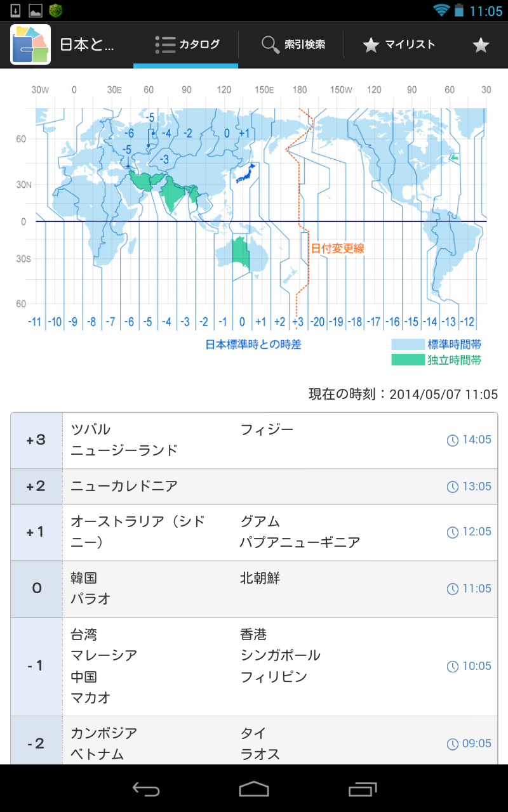Tap the picture notification icon in status bar
This screenshot has width=508, height=812.
[36, 10]
